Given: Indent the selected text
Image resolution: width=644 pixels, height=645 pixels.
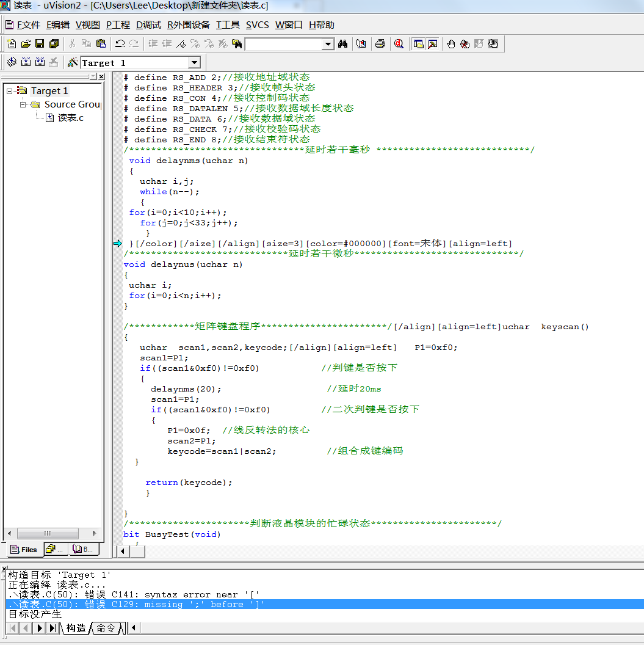Looking at the screenshot, I should point(153,43).
